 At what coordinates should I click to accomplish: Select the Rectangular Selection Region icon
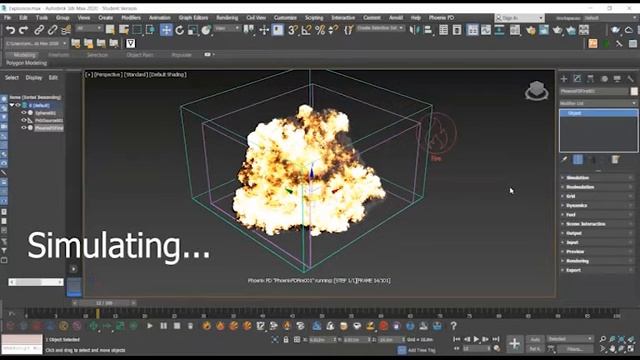point(137,30)
